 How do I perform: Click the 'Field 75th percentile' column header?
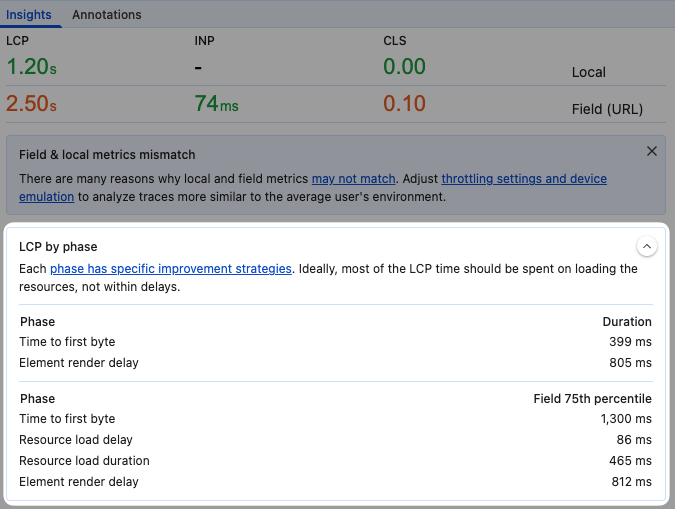click(x=592, y=399)
